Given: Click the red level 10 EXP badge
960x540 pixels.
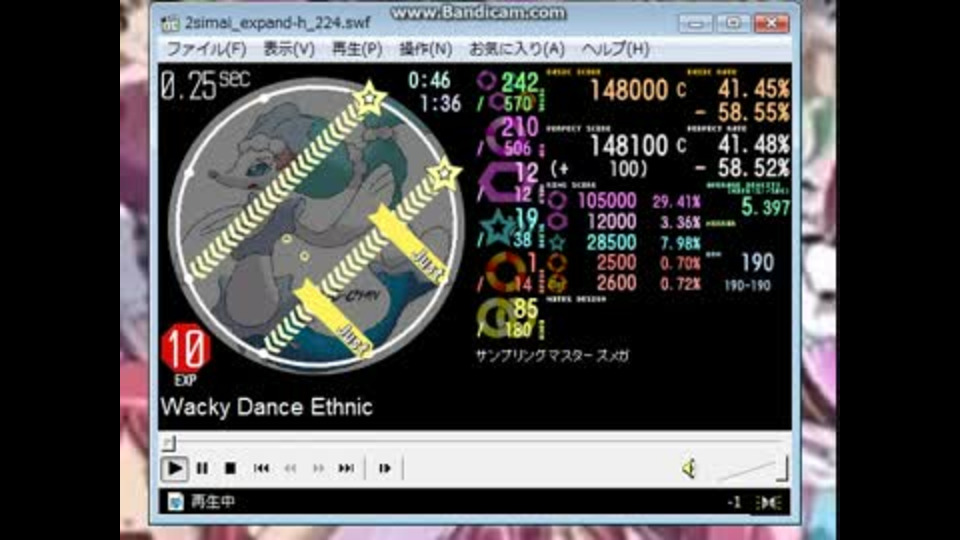Looking at the screenshot, I should 186,349.
